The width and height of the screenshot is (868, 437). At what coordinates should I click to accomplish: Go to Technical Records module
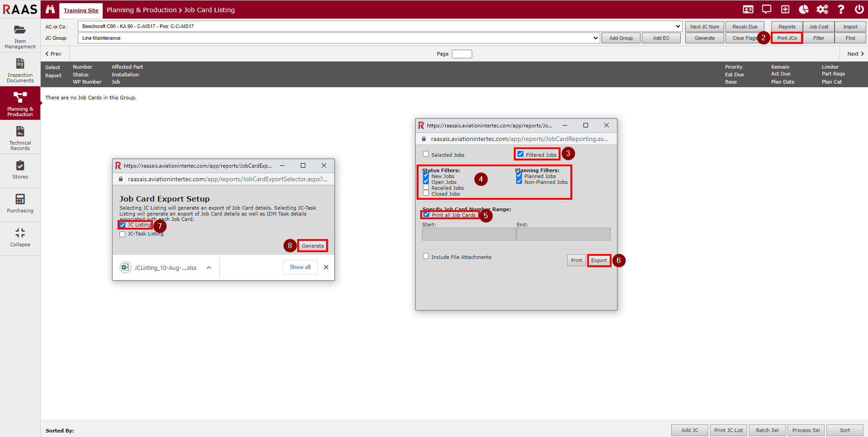point(20,138)
